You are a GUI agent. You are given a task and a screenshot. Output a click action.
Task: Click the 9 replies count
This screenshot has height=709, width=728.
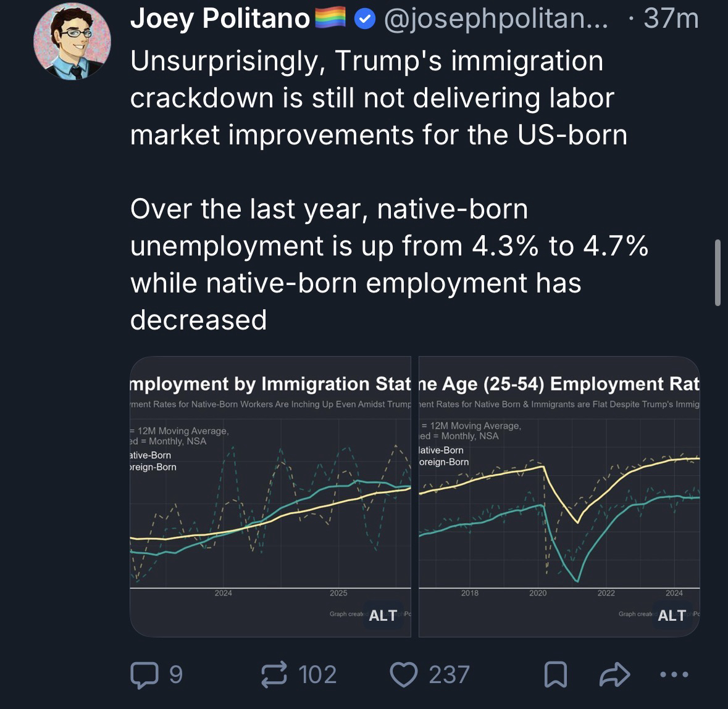coord(175,674)
